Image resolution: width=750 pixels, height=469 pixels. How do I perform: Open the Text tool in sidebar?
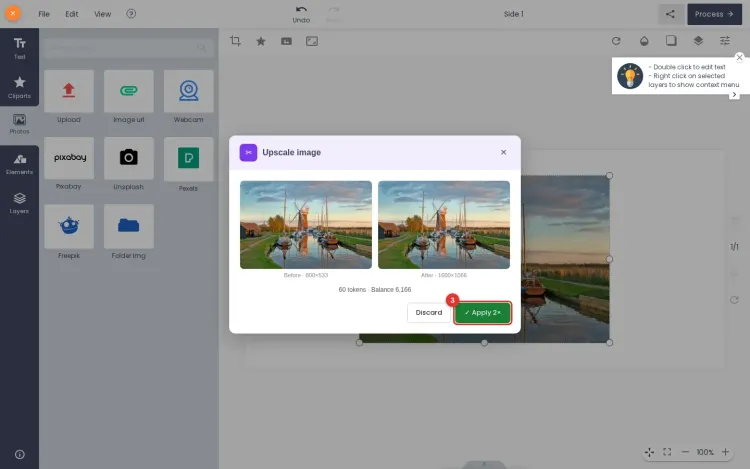19,48
